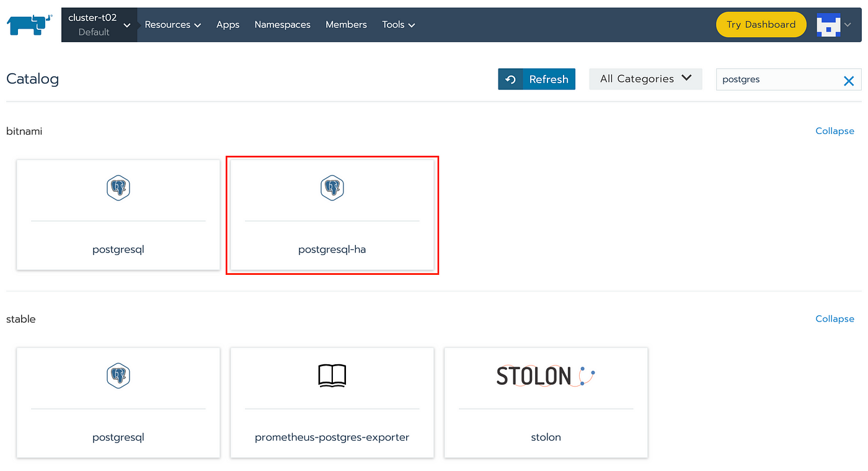Collapse the bitnami section
Viewport: 868px width, 471px height.
tap(835, 131)
